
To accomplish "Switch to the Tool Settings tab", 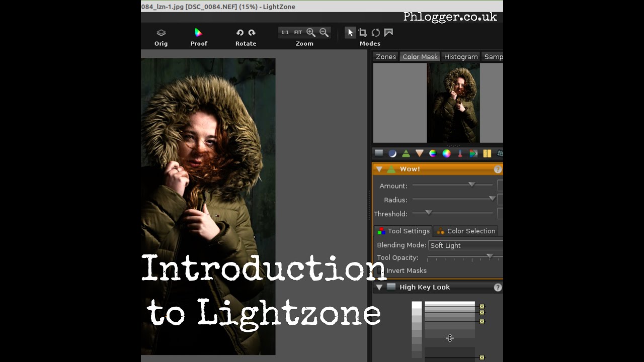I will (404, 231).
